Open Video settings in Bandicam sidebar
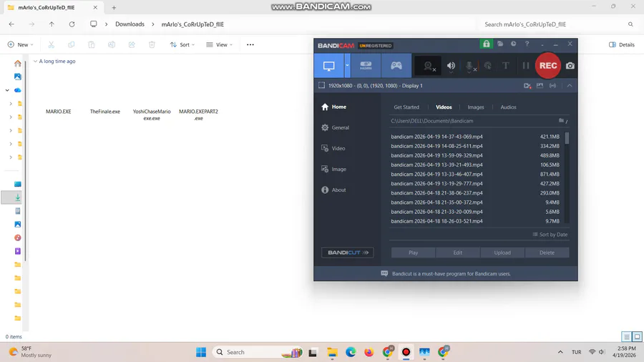 pos(333,148)
